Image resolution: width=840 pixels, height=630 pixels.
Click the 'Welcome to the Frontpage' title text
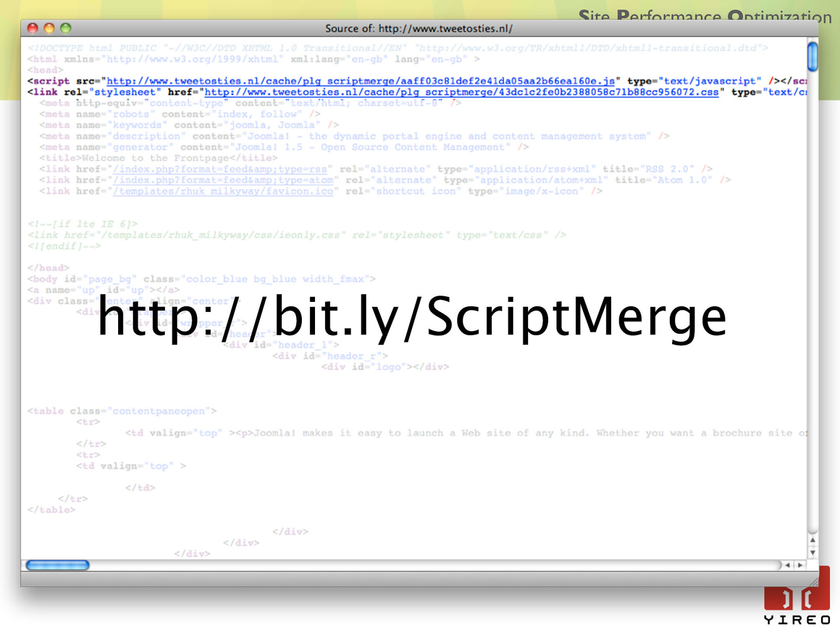tap(155, 158)
